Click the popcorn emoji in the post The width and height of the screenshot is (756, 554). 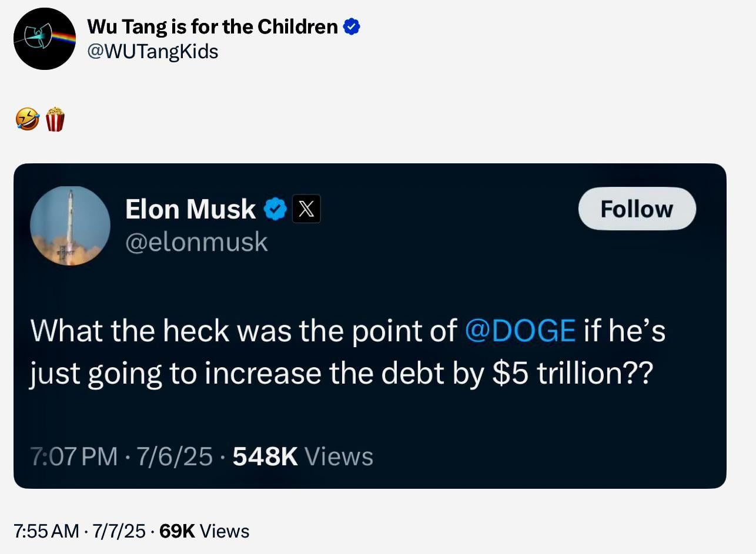tap(55, 119)
